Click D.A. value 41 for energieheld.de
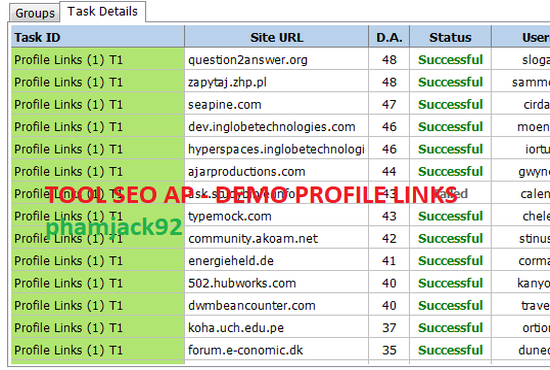 (x=389, y=261)
